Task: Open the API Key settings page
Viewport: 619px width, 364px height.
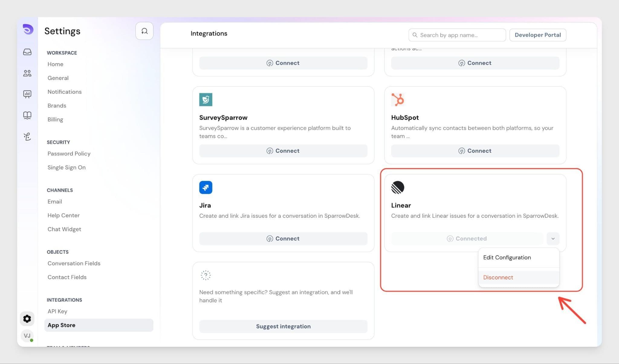Action: 57,311
